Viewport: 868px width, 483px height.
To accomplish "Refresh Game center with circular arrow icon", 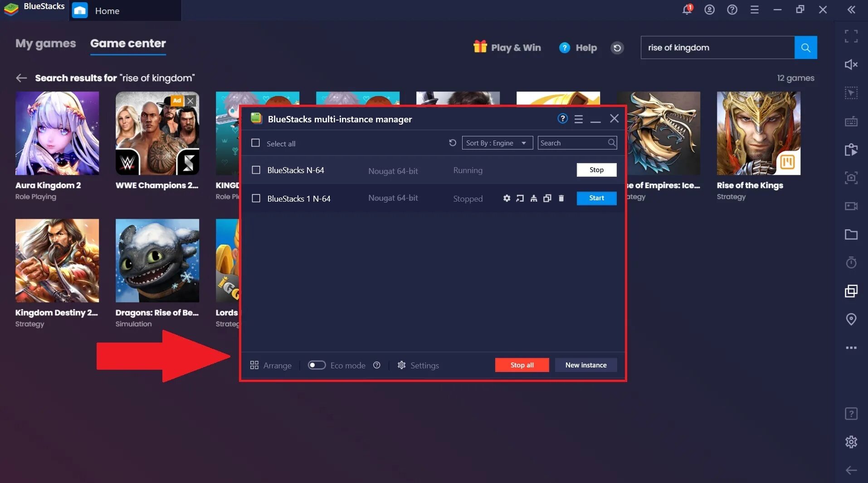I will [x=617, y=48].
